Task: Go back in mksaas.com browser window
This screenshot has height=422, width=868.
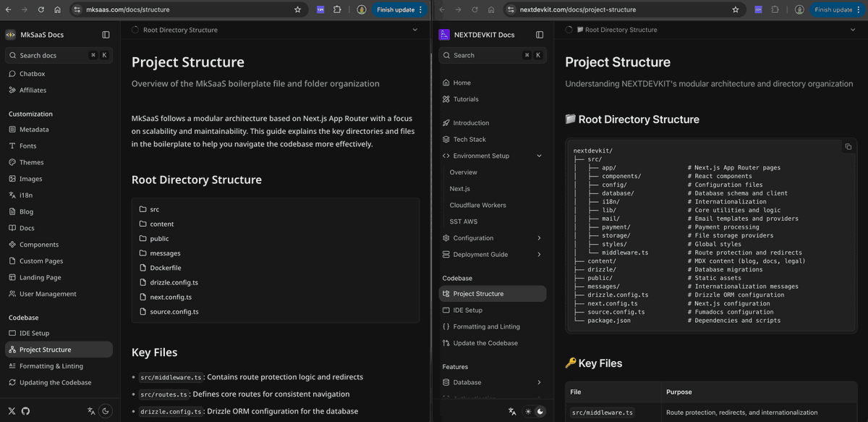Action: click(8, 9)
